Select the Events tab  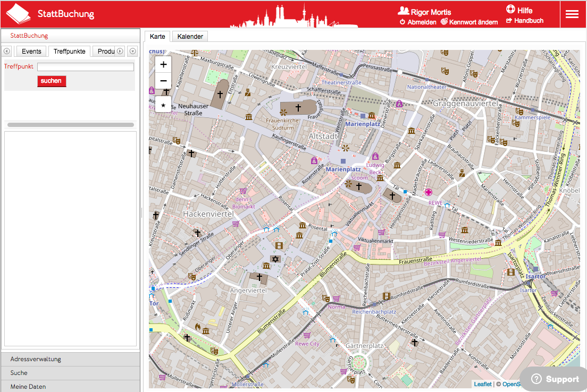pos(32,52)
